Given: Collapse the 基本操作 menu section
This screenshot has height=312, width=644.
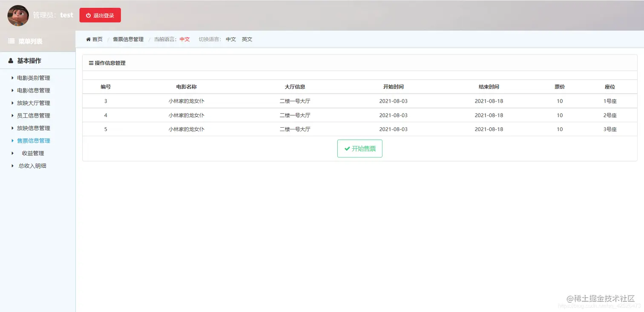Looking at the screenshot, I should point(37,60).
